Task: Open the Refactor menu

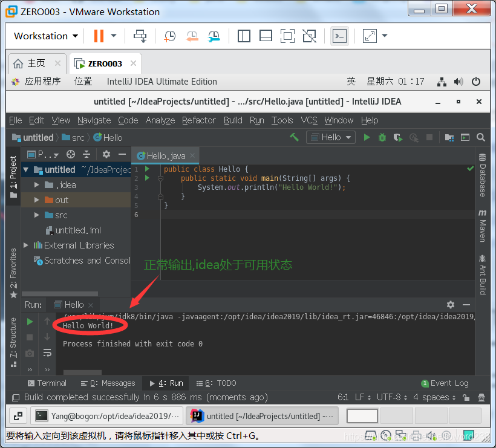Action: point(198,120)
